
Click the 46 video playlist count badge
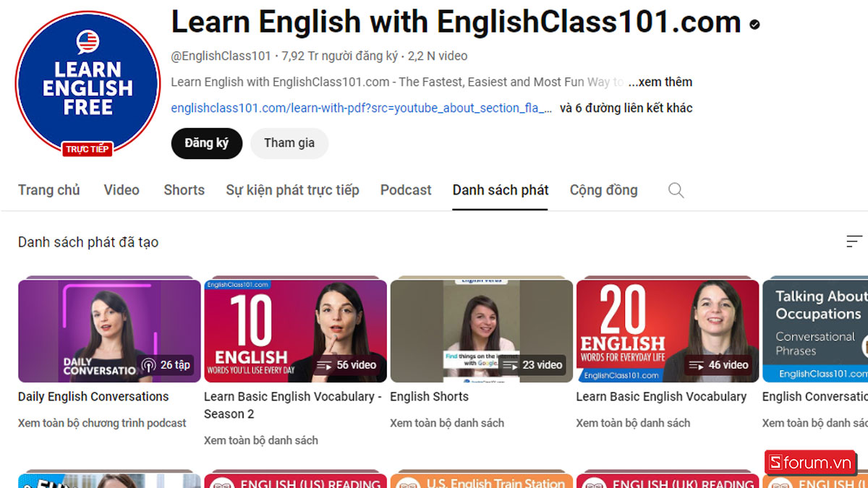pyautogui.click(x=718, y=365)
